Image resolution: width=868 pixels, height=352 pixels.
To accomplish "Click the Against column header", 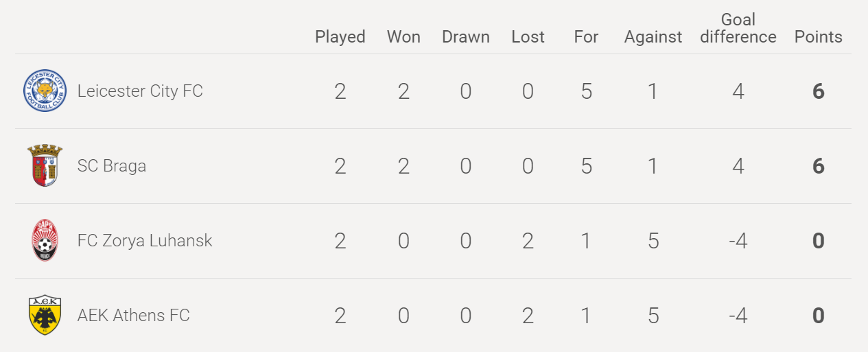I will tap(653, 37).
